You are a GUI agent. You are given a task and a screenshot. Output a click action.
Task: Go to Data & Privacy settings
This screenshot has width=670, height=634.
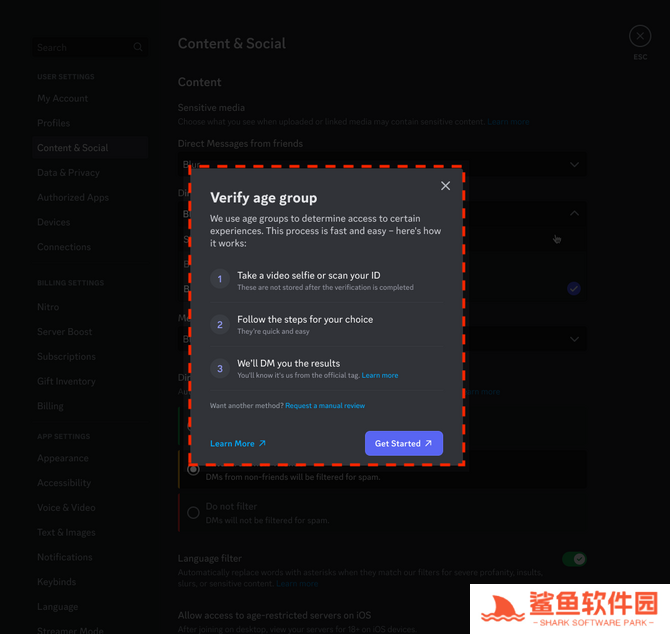click(x=68, y=172)
